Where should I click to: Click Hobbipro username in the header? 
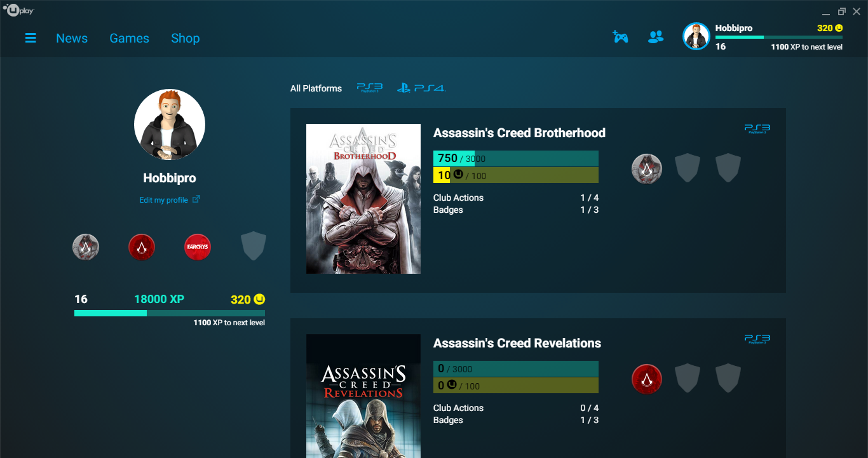coord(734,28)
